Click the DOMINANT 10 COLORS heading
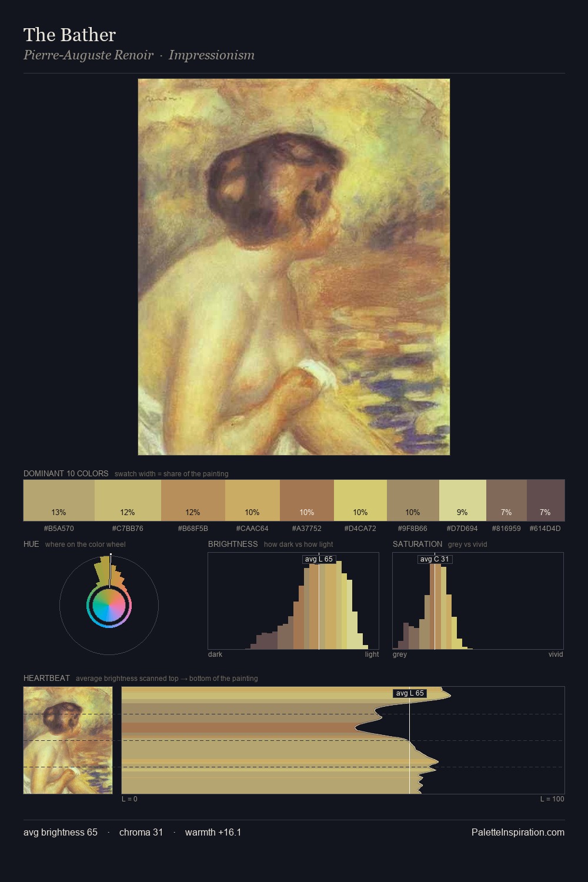This screenshot has width=588, height=882. (66, 473)
